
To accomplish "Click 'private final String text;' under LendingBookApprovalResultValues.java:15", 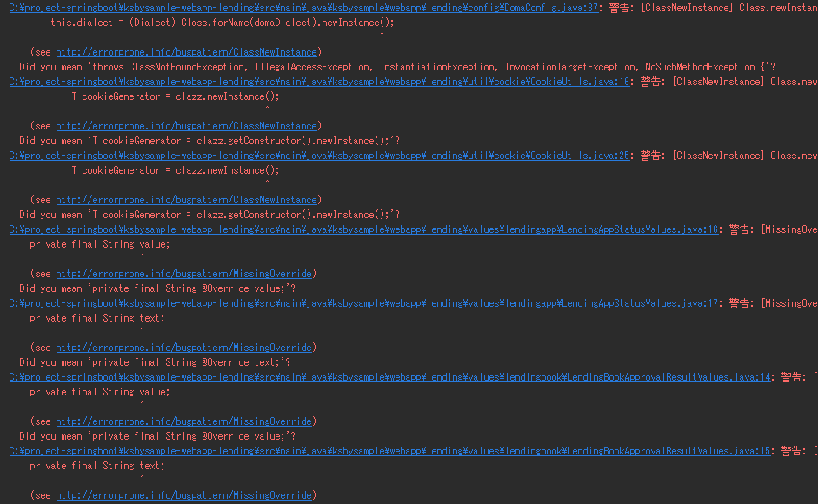I will click(x=97, y=466).
